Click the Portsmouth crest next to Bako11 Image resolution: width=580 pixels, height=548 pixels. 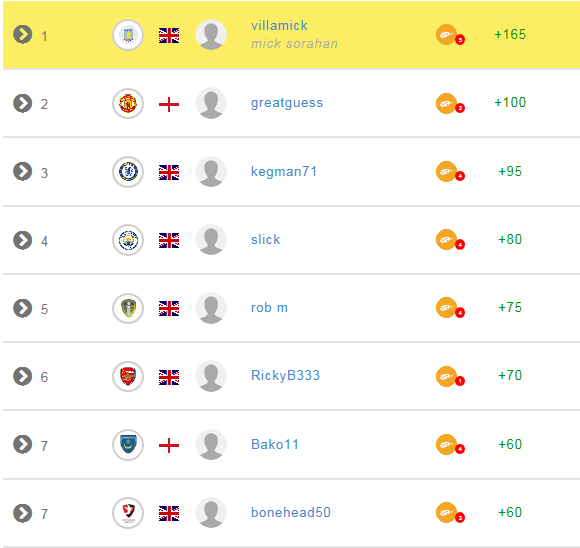(x=128, y=445)
